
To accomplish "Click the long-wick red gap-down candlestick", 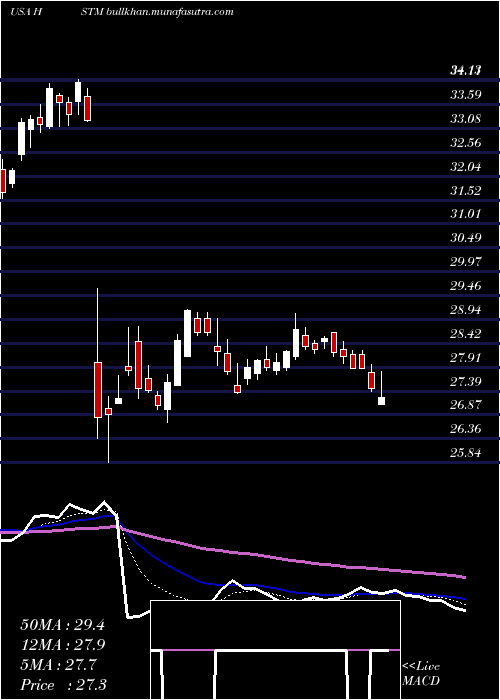I will click(98, 389).
